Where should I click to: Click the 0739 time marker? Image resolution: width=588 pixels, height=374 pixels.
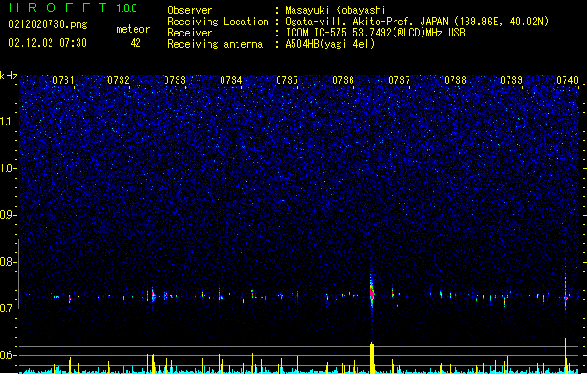(x=511, y=80)
